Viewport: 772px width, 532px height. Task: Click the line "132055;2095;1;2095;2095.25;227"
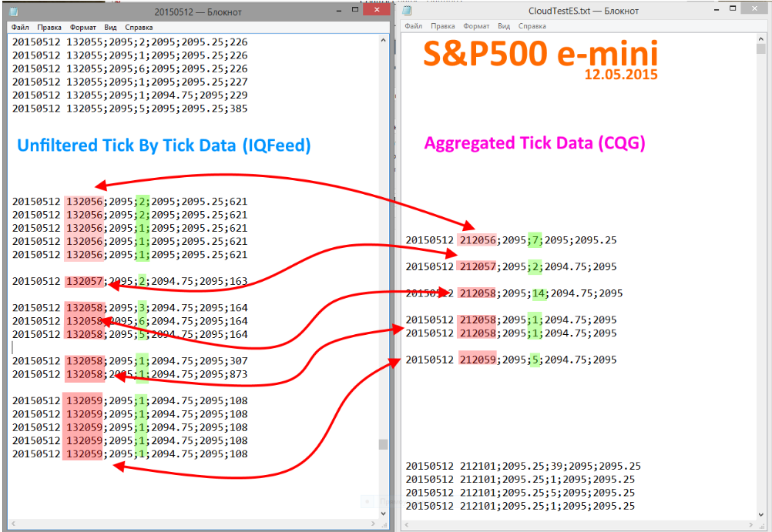click(x=130, y=82)
